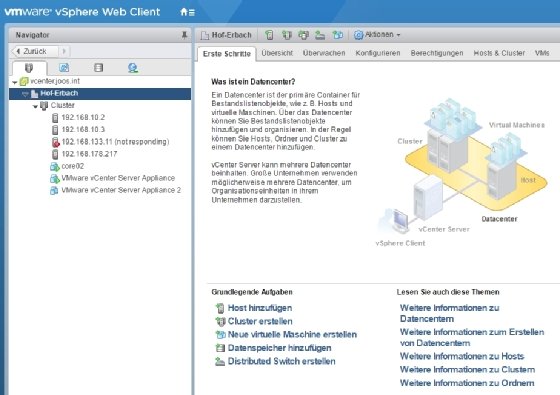The image size is (560, 395).
Task: Click the add host toolbar icon
Action: coord(270,35)
